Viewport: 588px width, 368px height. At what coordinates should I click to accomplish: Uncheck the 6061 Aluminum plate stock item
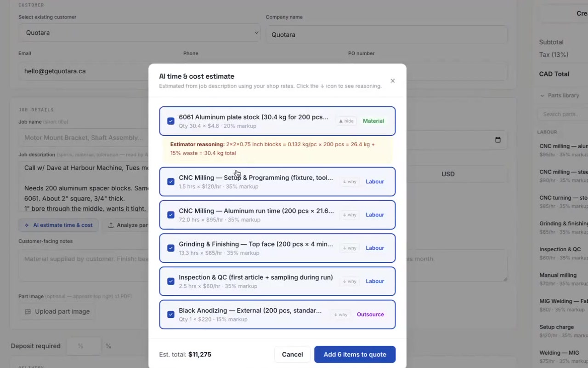pos(171,121)
